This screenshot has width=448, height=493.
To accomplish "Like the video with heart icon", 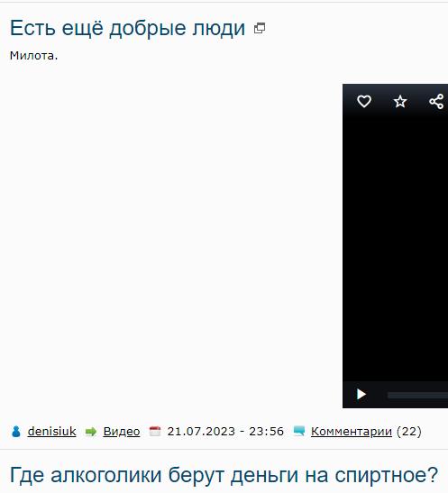I will pos(364,102).
